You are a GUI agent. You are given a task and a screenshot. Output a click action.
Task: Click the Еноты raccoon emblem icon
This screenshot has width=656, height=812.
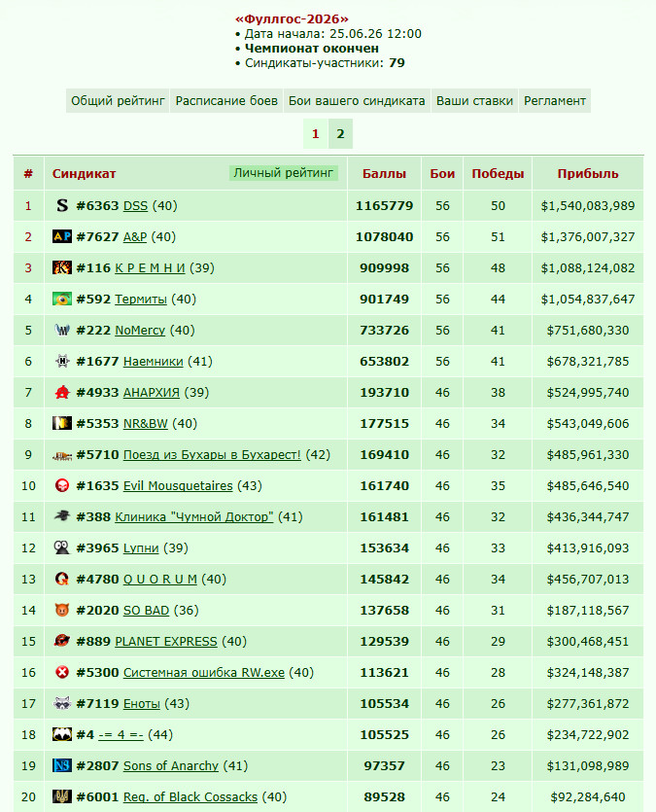(x=62, y=703)
